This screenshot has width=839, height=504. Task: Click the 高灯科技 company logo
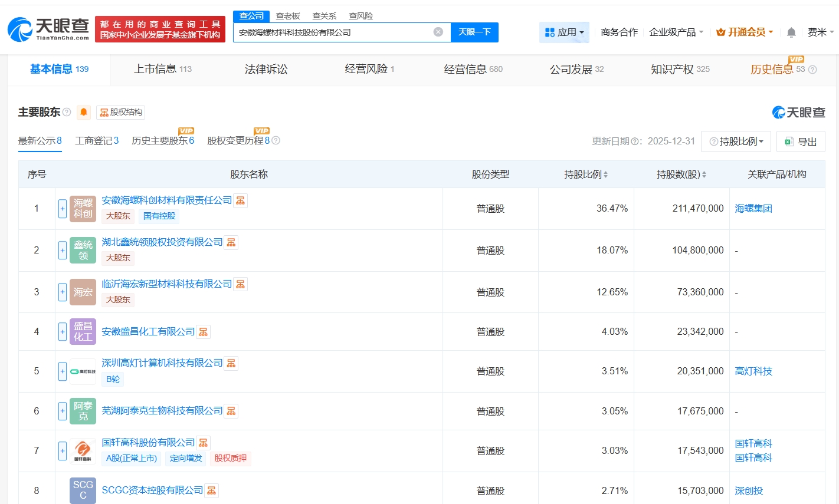click(x=83, y=371)
